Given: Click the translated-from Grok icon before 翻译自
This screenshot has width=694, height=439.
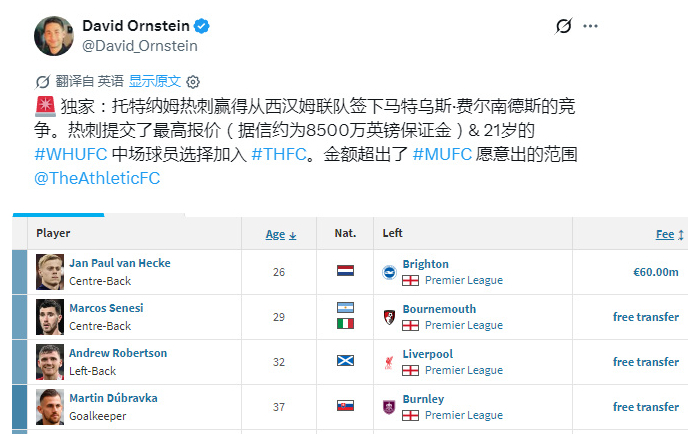Looking at the screenshot, I should [x=42, y=82].
